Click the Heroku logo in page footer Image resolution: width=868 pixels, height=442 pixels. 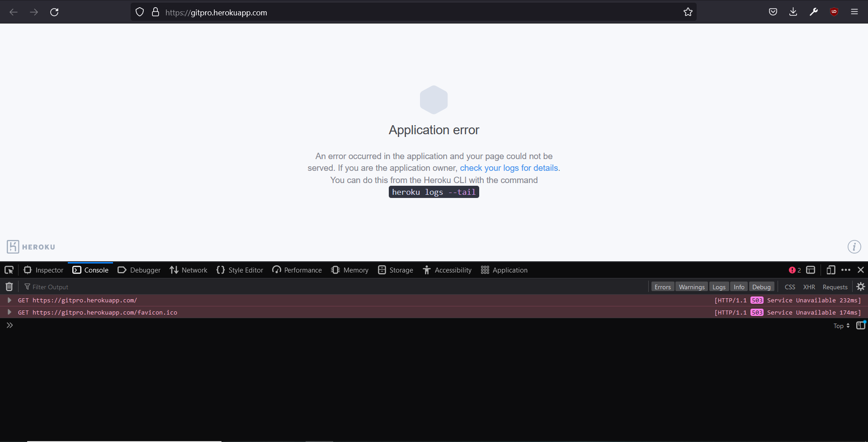point(31,247)
